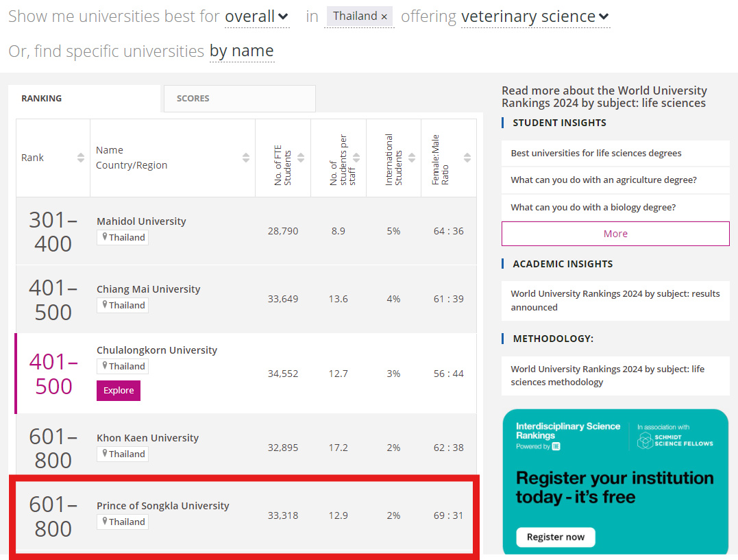Click 'by name' university search field
The image size is (738, 560).
click(x=242, y=51)
